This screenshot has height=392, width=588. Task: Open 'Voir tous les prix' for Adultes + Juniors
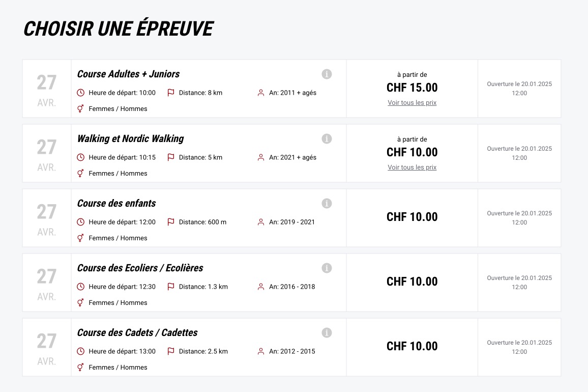412,103
